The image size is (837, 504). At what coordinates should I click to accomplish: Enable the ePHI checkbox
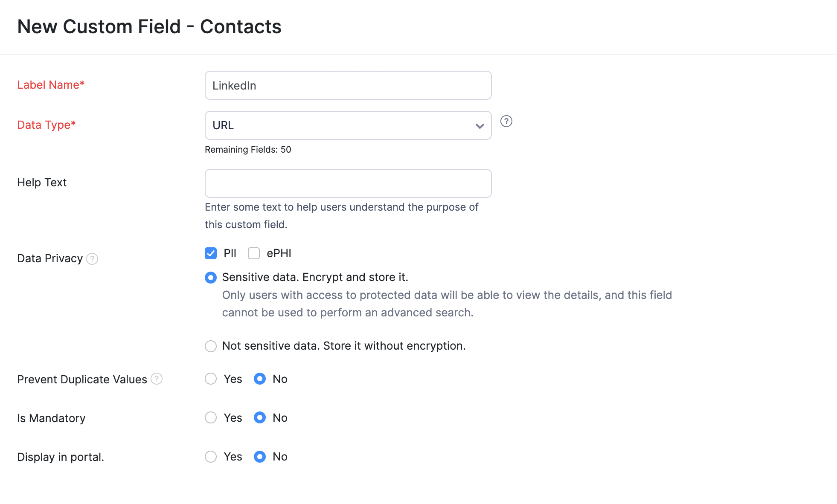pyautogui.click(x=254, y=253)
